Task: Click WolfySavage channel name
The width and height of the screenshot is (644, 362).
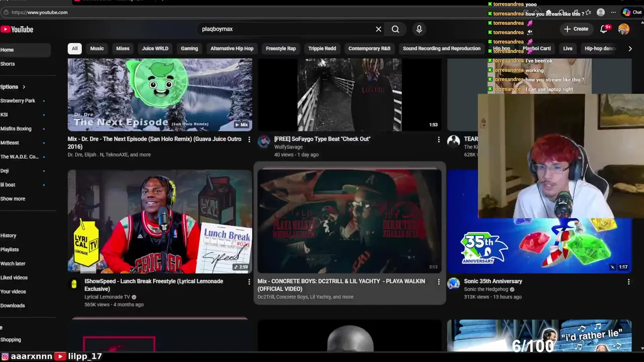Action: coord(288,147)
